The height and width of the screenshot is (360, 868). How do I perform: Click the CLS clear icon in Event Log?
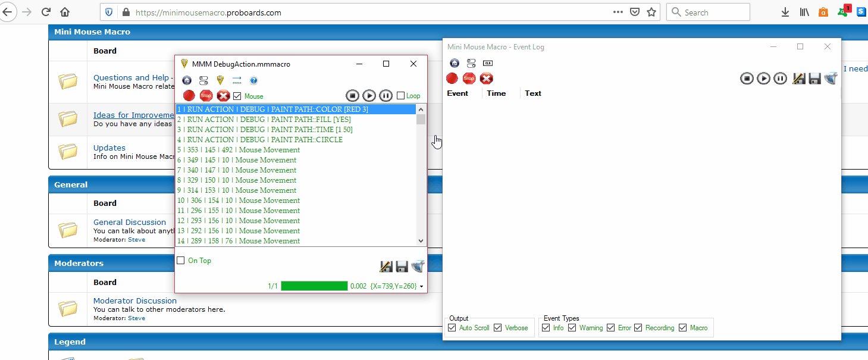(488, 63)
